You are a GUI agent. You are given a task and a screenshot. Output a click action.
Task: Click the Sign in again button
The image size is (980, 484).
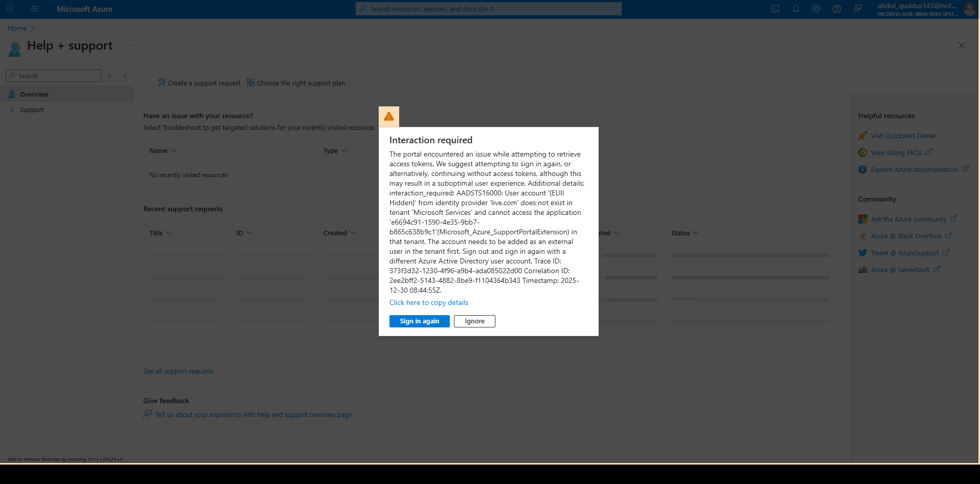pyautogui.click(x=420, y=321)
